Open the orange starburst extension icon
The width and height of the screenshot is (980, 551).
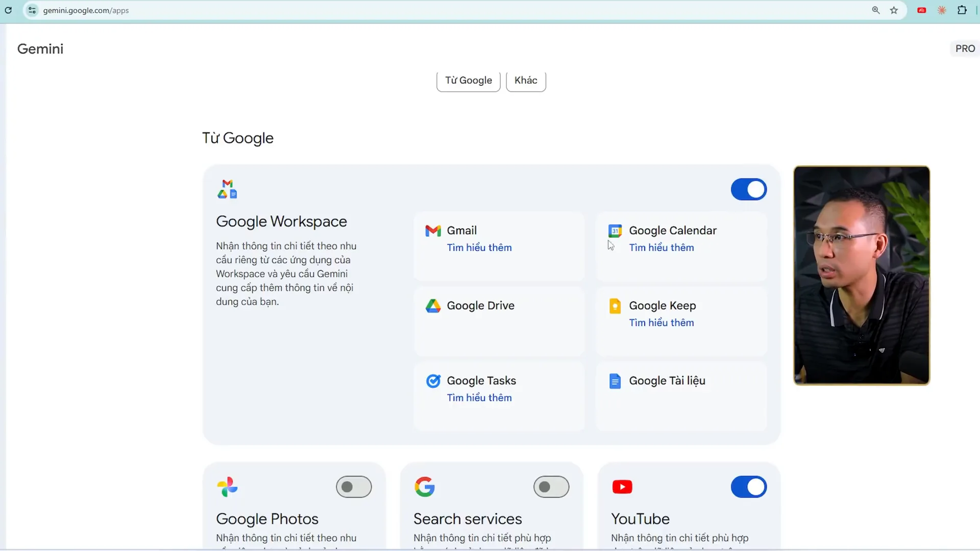tap(942, 10)
